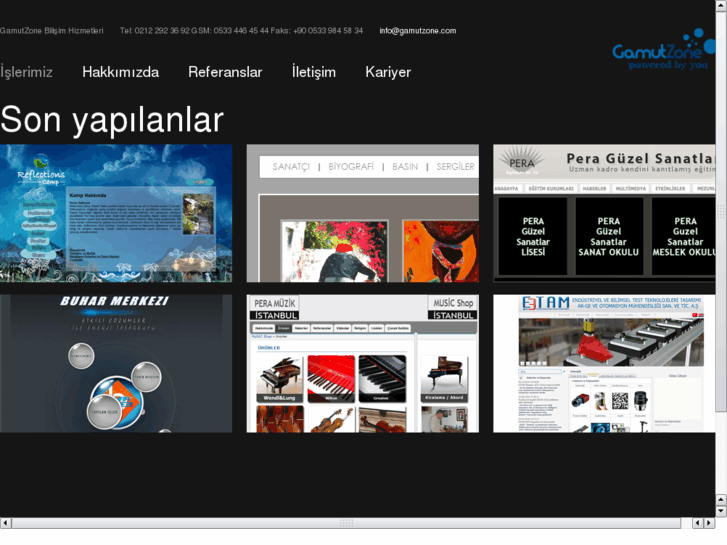Screen dimensions: 727x545
Task: Click the left arrow beside the horizontal scrollbar's right arrow
Action: pyautogui.click(x=698, y=523)
